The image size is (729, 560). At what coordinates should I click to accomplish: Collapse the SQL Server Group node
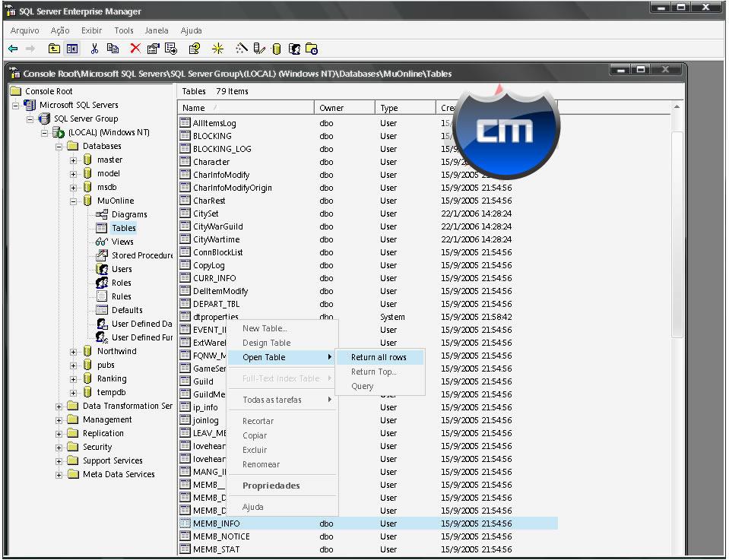tap(30, 119)
